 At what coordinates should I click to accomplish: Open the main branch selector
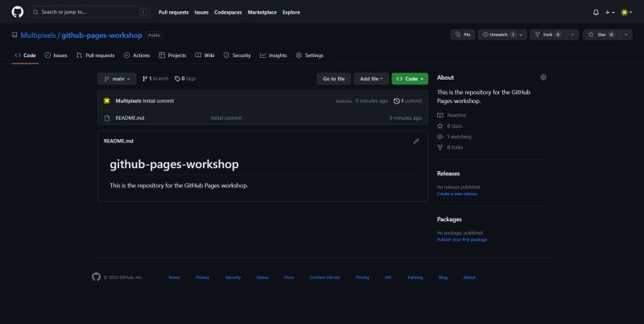tap(117, 79)
